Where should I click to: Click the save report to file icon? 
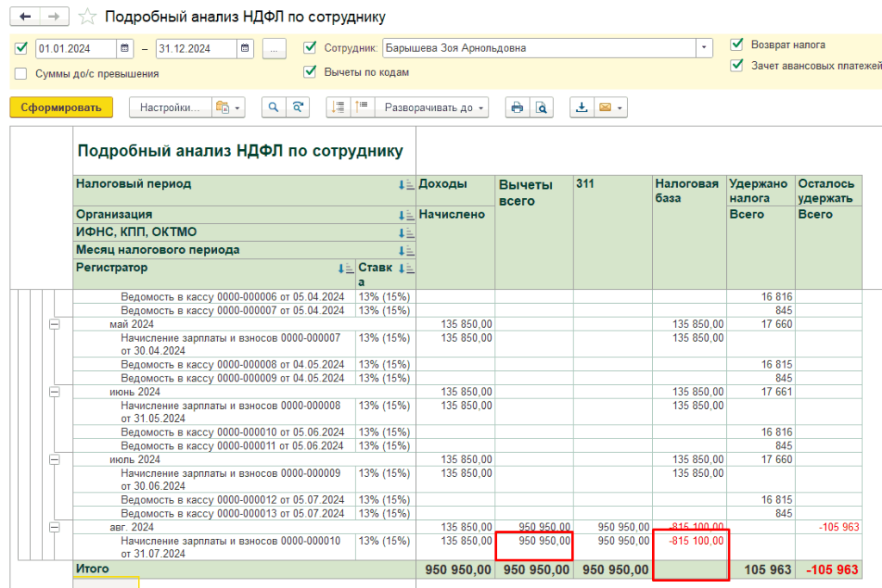tap(581, 108)
